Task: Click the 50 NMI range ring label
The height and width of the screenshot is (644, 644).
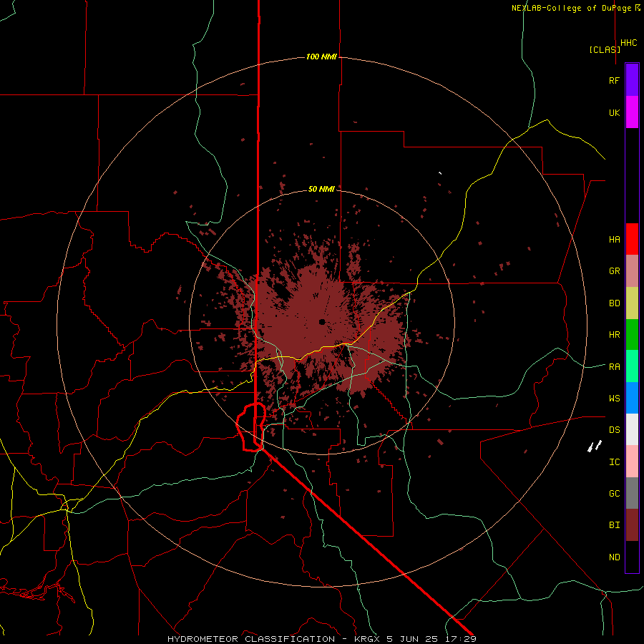Action: click(x=321, y=189)
